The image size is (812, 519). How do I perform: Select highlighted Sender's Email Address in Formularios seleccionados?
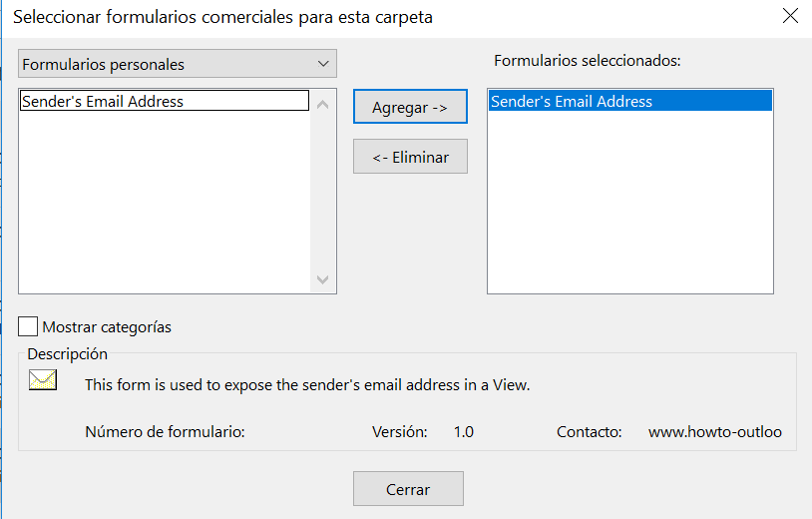coord(630,101)
